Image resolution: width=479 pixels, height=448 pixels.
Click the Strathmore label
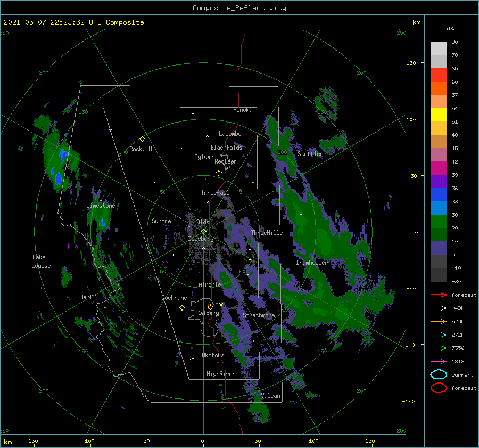pos(259,315)
